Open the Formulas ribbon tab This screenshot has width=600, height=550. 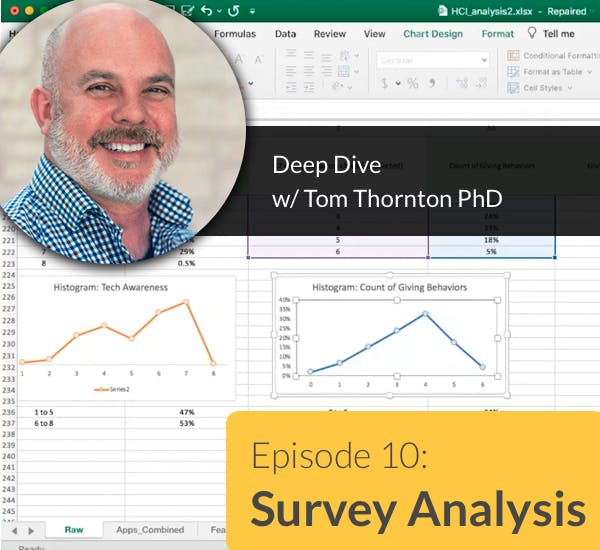click(x=235, y=34)
